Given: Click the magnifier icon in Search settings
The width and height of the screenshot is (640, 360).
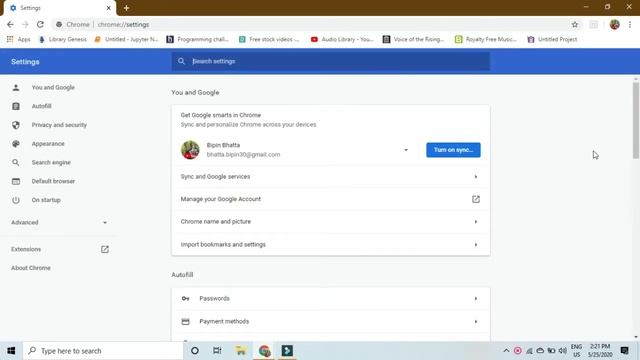Looking at the screenshot, I should [x=181, y=61].
